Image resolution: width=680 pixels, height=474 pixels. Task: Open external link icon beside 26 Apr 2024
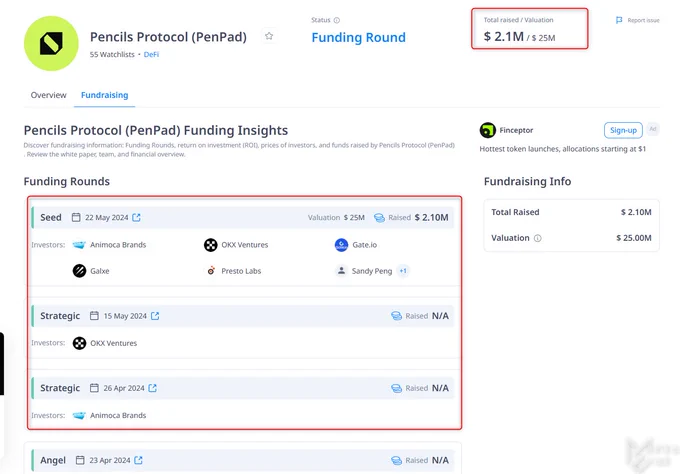(153, 388)
